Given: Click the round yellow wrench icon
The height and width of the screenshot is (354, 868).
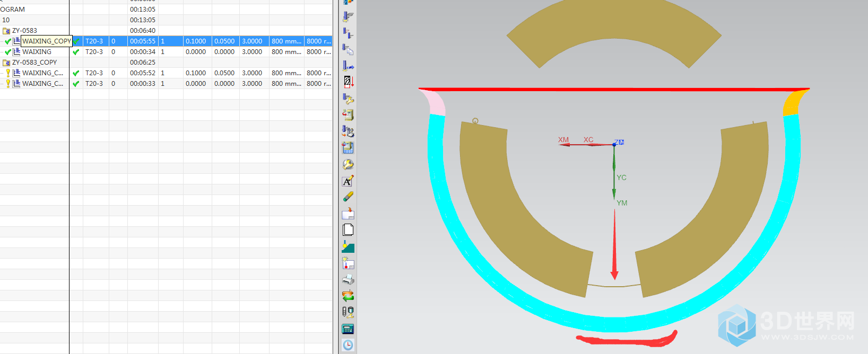Looking at the screenshot, I should (x=348, y=165).
